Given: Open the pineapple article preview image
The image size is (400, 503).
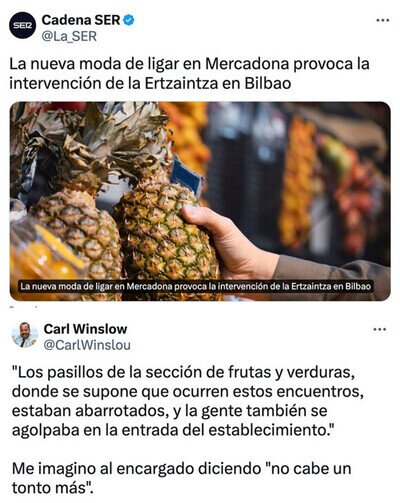Looking at the screenshot, I should click(200, 201).
